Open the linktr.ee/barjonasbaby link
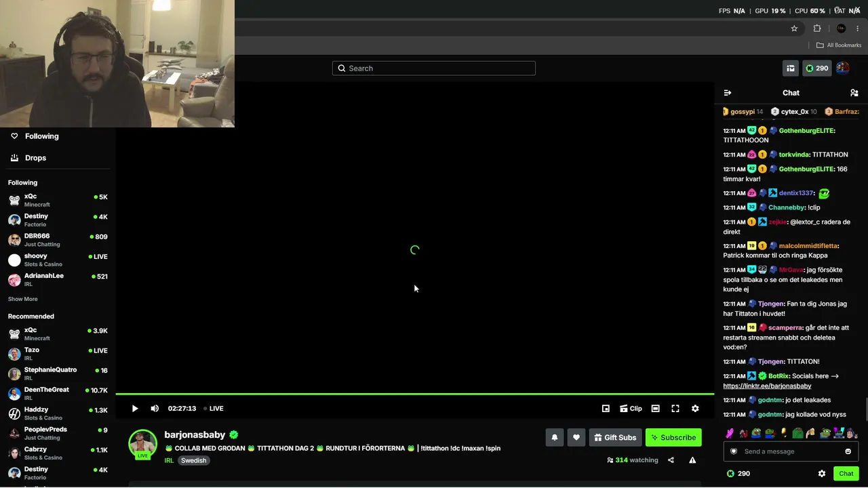The image size is (868, 488). (x=767, y=386)
